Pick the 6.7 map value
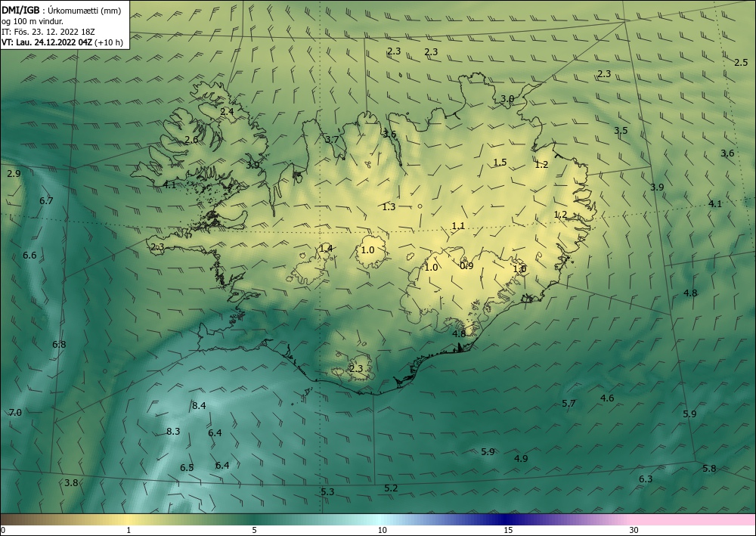Viewport: 756px width, 536px height. 46,201
